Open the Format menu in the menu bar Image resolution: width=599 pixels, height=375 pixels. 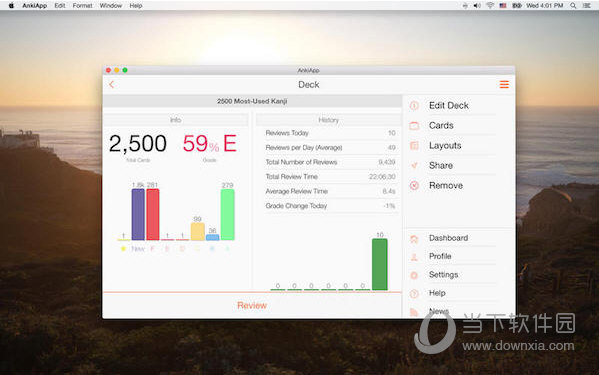[83, 6]
